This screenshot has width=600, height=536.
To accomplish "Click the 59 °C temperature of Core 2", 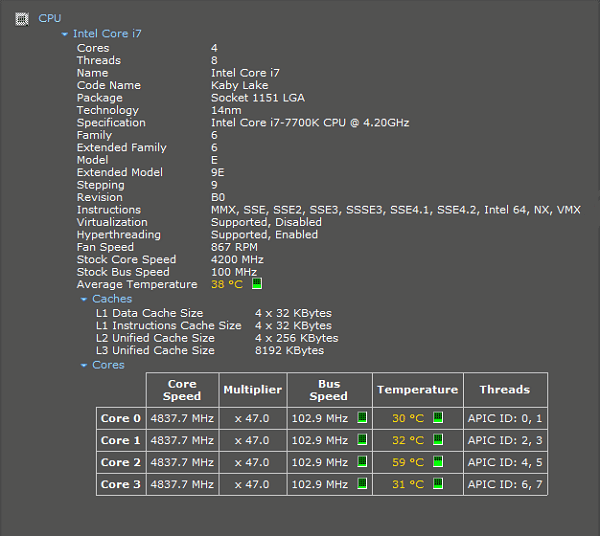I will click(408, 462).
